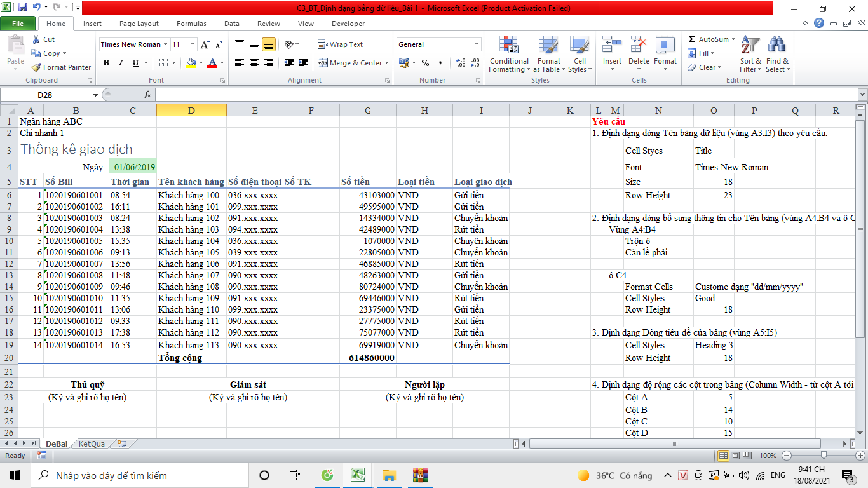Click Middle Align icon
The image size is (868, 488).
click(254, 44)
